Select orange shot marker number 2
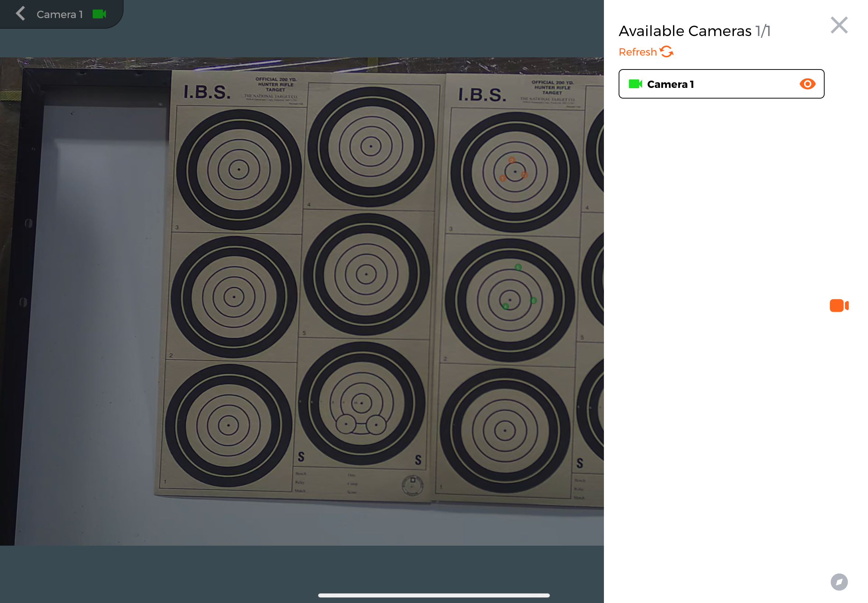The image size is (868, 603). click(x=511, y=160)
